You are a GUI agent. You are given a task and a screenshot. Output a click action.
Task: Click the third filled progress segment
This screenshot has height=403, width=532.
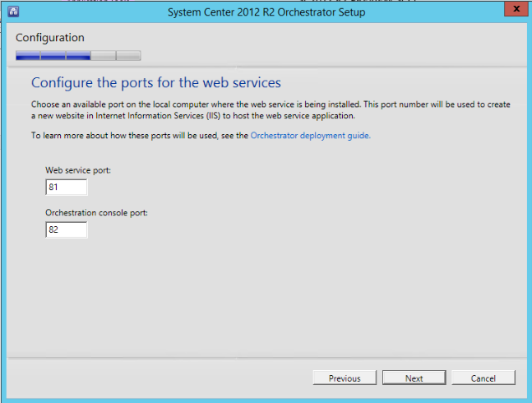[79, 56]
